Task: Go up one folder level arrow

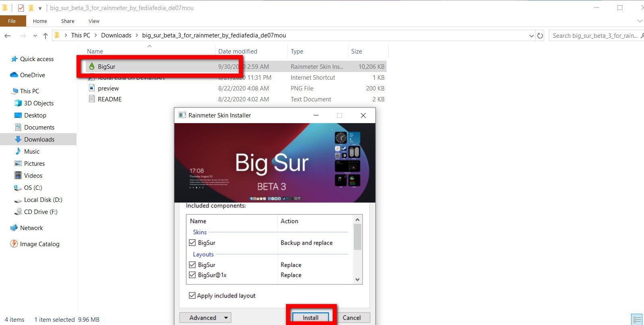Action: pos(46,35)
